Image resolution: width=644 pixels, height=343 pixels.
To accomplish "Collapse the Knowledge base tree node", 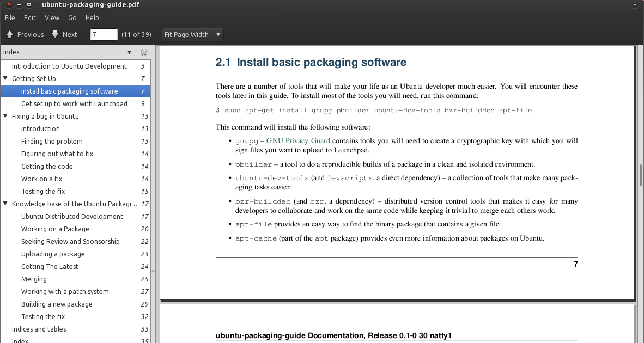I will tap(5, 204).
